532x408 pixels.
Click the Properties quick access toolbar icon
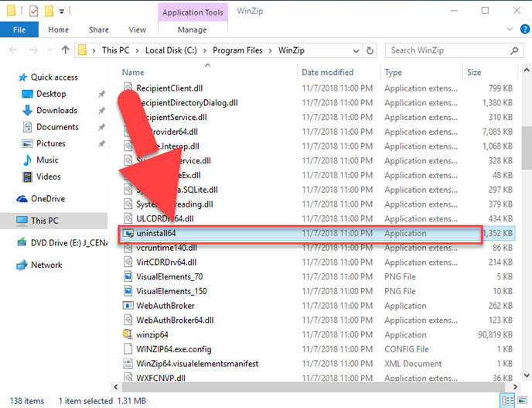[x=33, y=11]
